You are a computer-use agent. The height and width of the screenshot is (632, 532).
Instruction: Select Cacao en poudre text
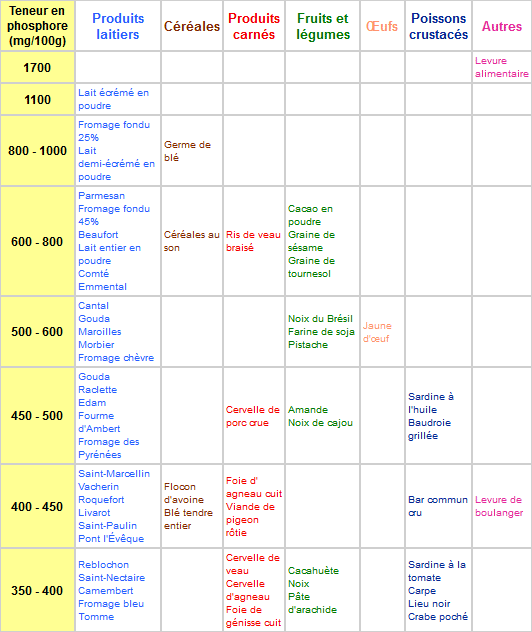310,215
